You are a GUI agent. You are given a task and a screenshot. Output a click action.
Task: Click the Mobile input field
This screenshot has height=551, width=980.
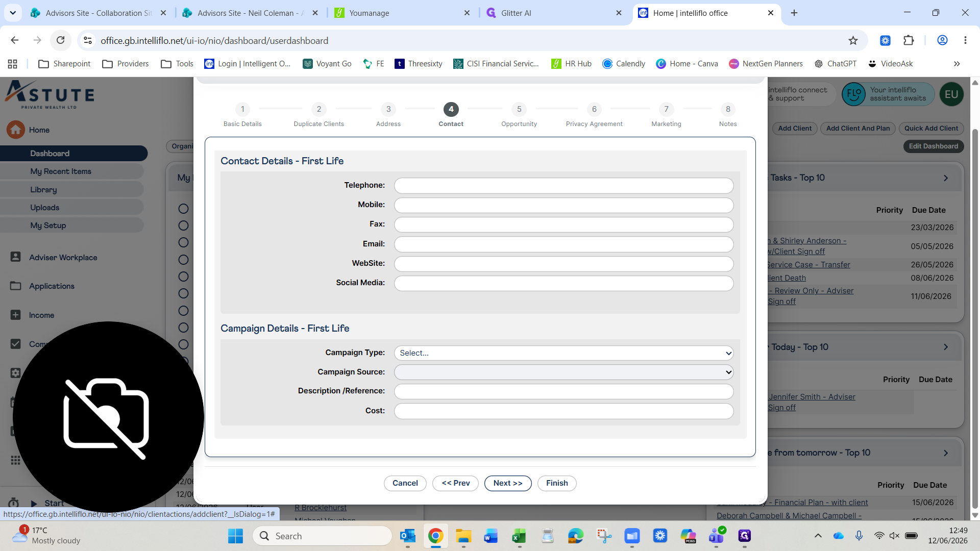pos(563,205)
